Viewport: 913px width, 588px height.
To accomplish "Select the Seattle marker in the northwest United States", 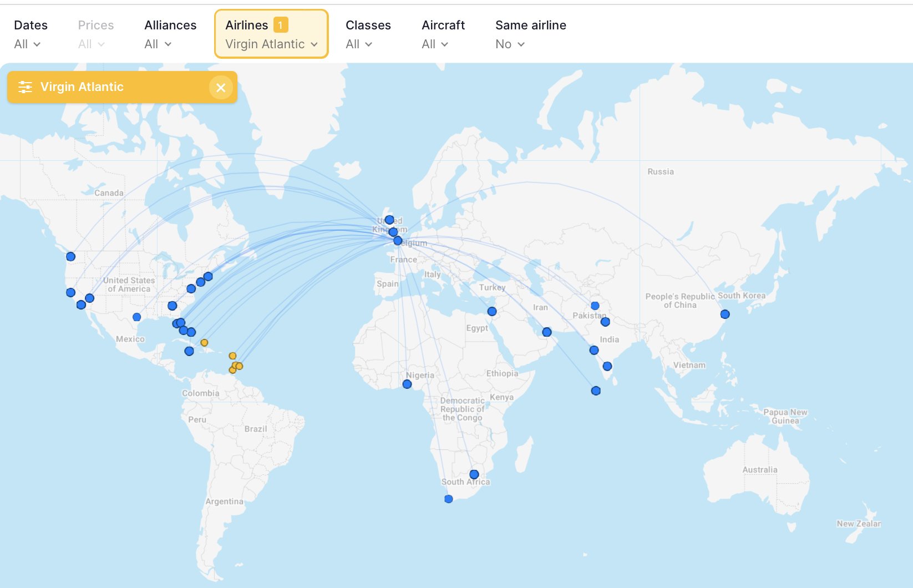I will [70, 256].
